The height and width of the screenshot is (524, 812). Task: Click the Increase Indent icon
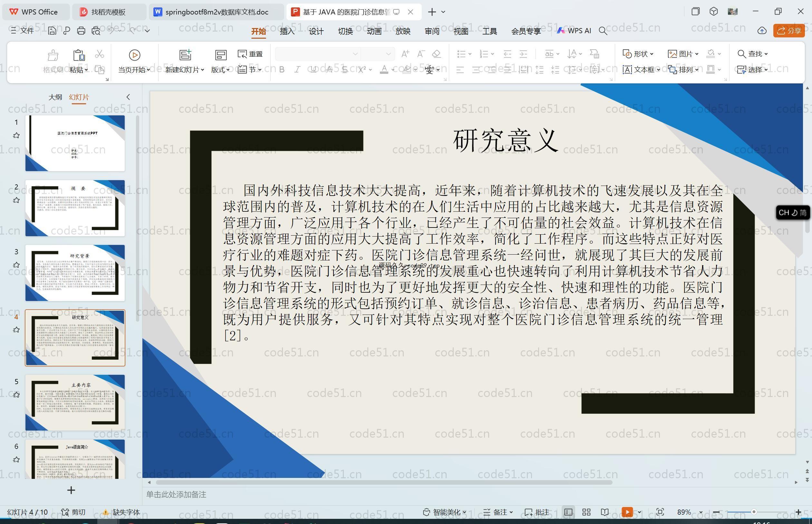pyautogui.click(x=523, y=54)
